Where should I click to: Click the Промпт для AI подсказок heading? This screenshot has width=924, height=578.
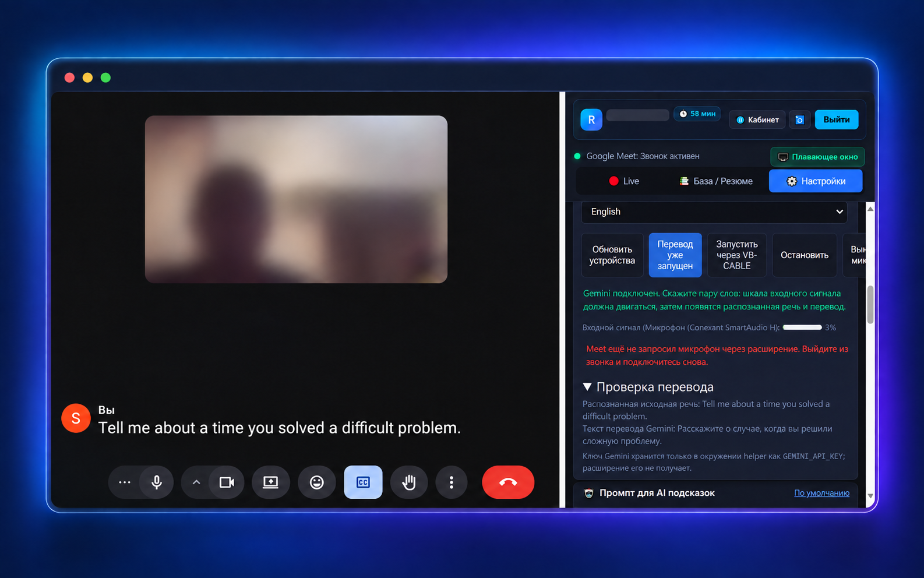click(657, 493)
